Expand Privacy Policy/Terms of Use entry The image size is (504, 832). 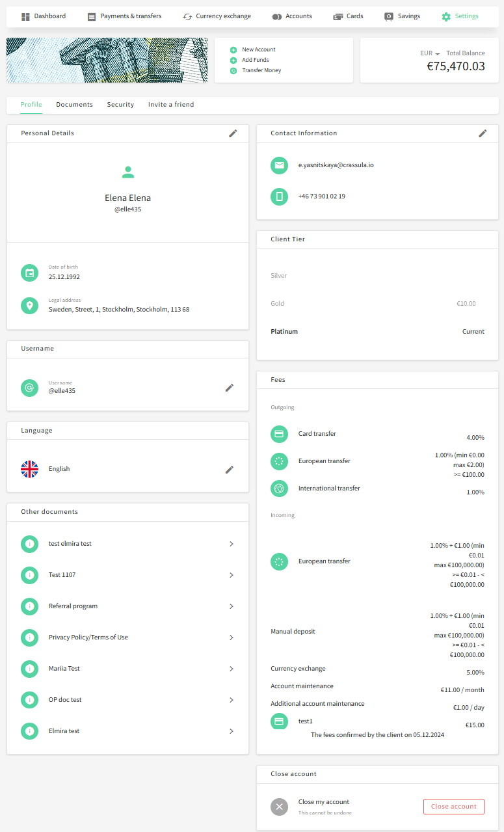tap(231, 637)
